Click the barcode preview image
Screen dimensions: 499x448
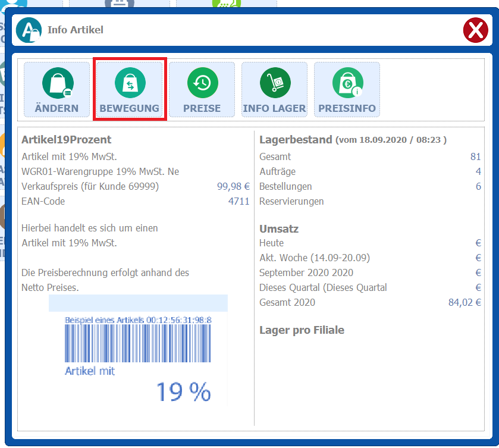pos(138,350)
